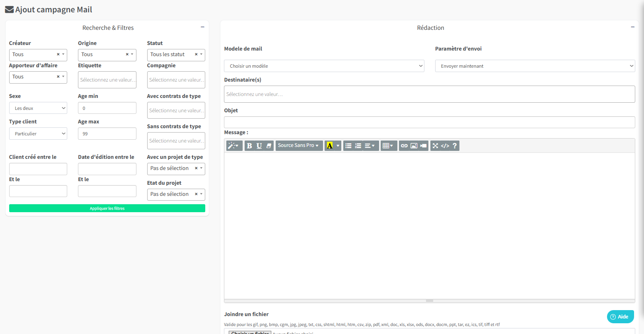Insert a numbered ordered list
The width and height of the screenshot is (644, 334).
pyautogui.click(x=358, y=146)
